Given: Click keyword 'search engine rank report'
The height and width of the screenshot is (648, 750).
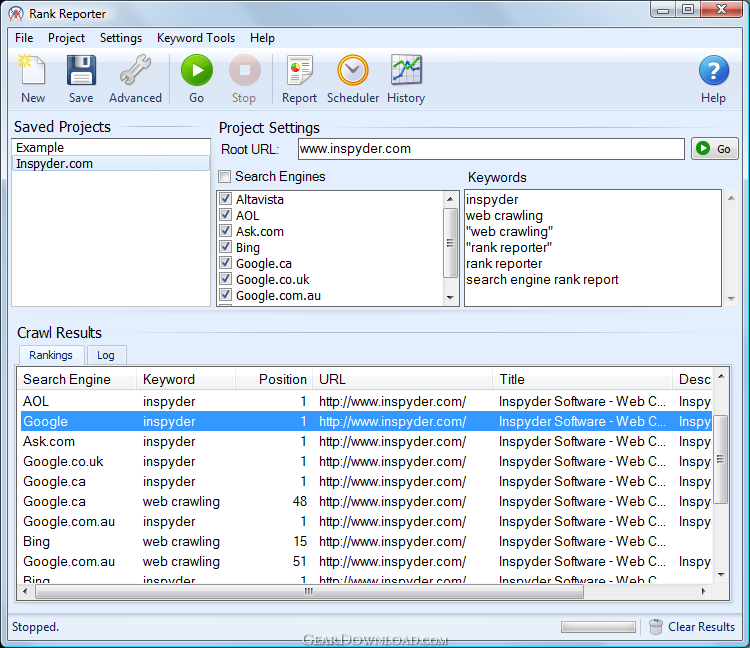Looking at the screenshot, I should (542, 279).
